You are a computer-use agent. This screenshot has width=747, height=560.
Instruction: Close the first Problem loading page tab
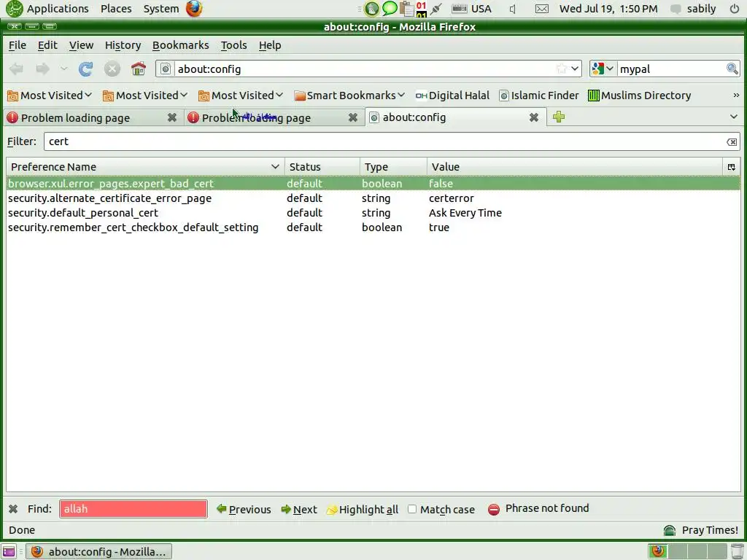pyautogui.click(x=172, y=117)
